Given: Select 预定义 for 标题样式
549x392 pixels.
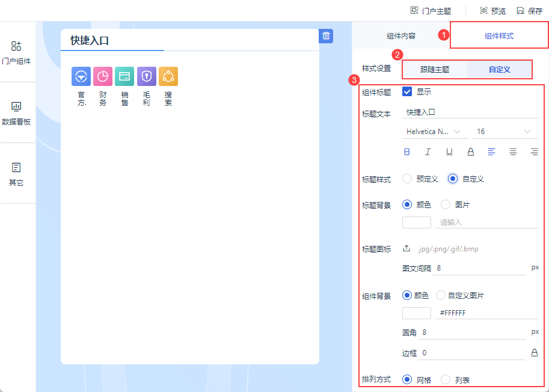Looking at the screenshot, I should (x=407, y=179).
